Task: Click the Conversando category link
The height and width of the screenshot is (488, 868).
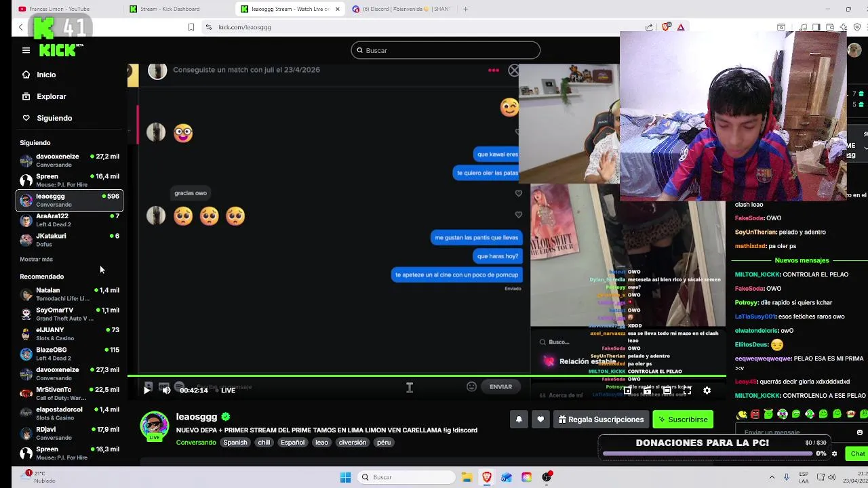Action: click(196, 443)
